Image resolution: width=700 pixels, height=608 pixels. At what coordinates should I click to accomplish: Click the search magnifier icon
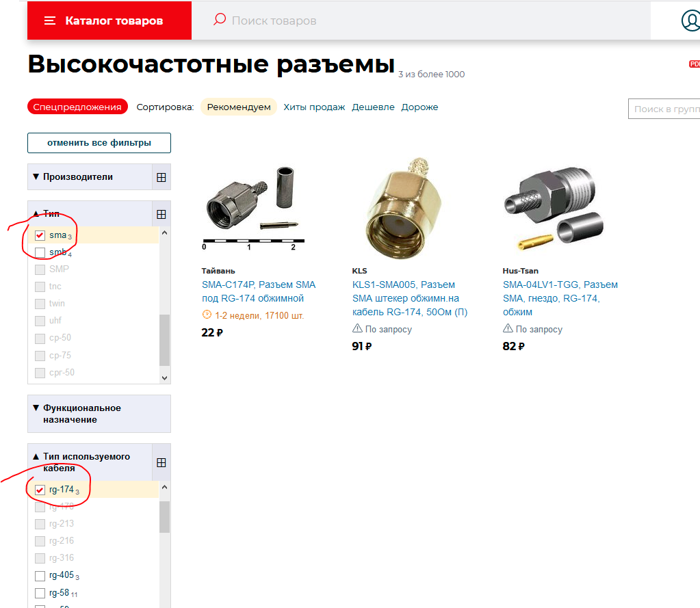219,19
